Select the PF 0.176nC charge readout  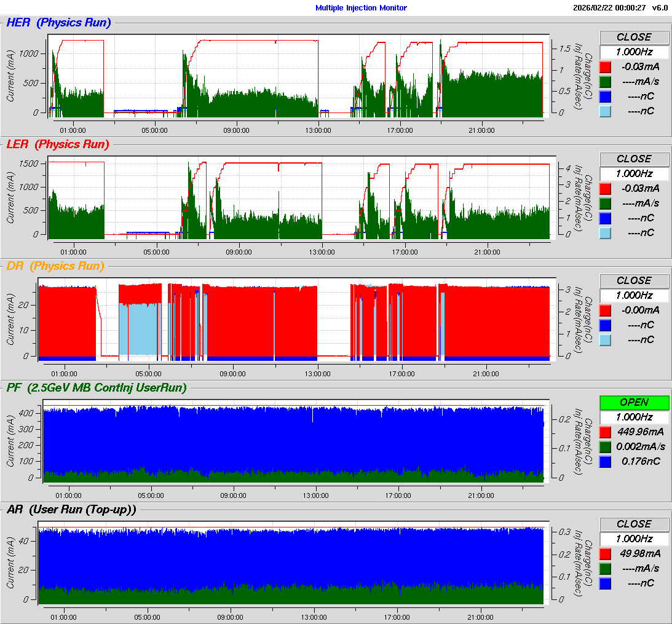pyautogui.click(x=640, y=461)
